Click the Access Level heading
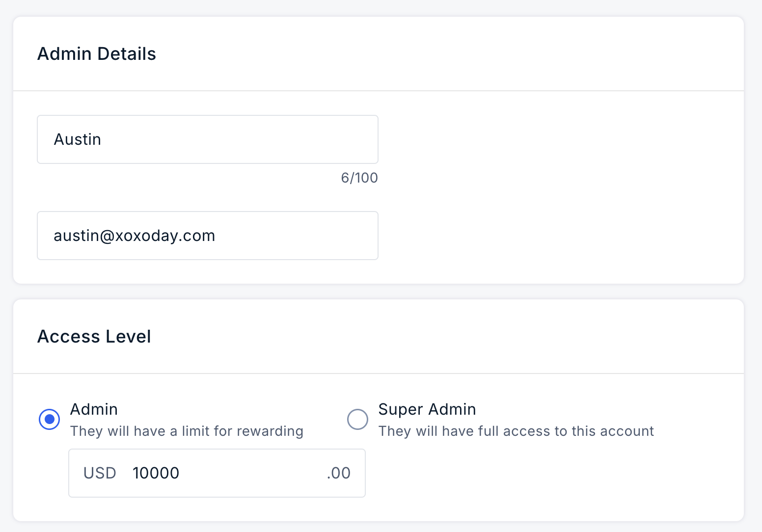Image resolution: width=762 pixels, height=532 pixels. pos(94,337)
